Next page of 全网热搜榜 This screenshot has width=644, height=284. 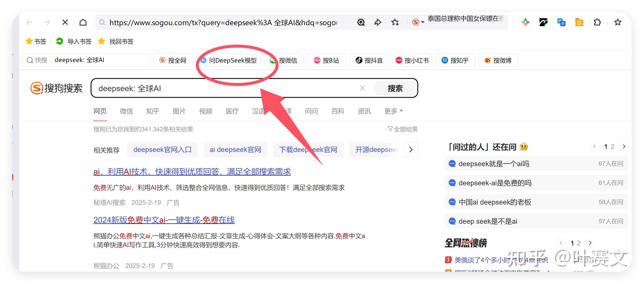590,243
